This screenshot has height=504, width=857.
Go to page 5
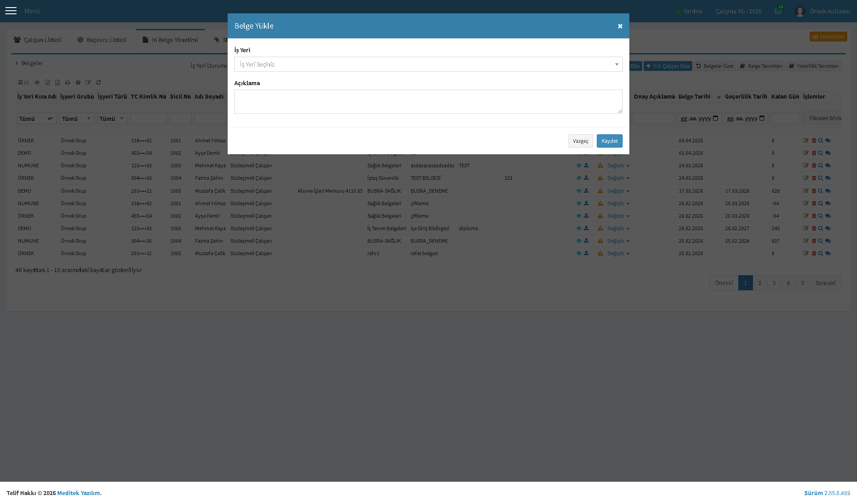coord(803,283)
